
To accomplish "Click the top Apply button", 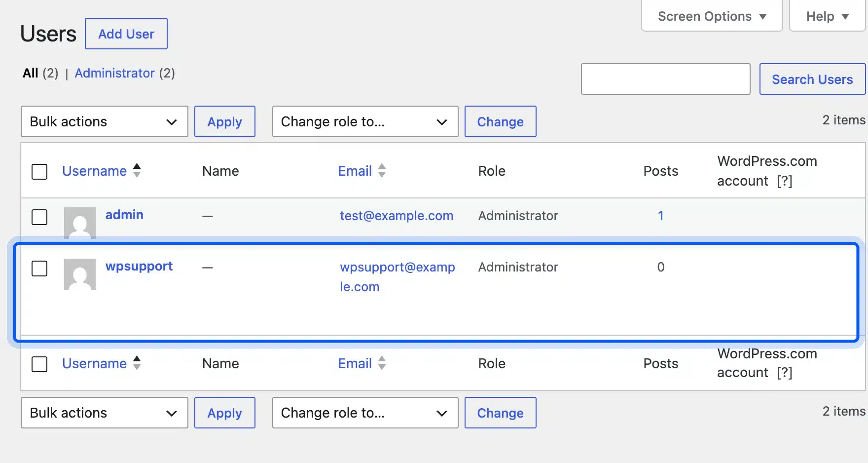I will pyautogui.click(x=225, y=121).
